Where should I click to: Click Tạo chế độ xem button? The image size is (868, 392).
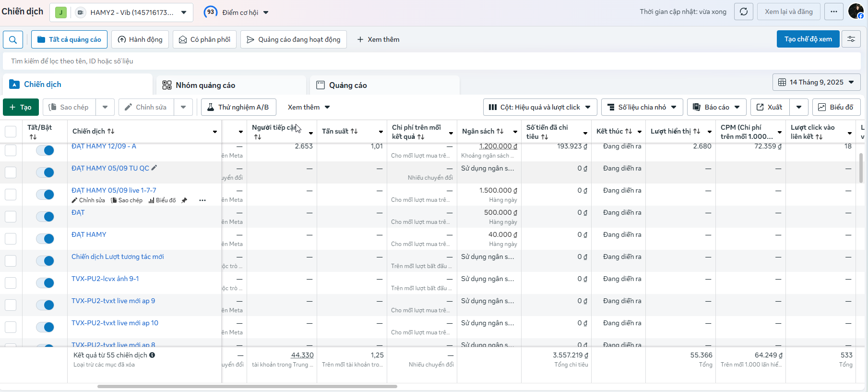point(808,39)
